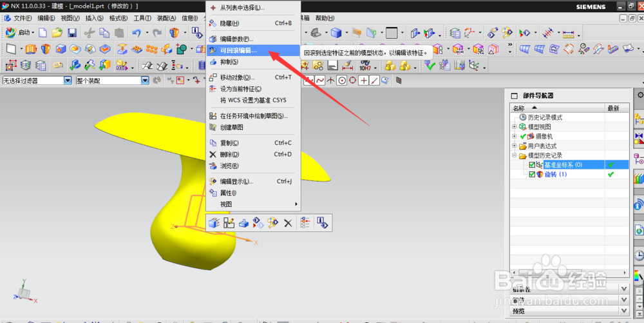Image resolution: width=644 pixels, height=323 pixels.
Task: Open the settings gear on resource bar
Action: pos(640,95)
